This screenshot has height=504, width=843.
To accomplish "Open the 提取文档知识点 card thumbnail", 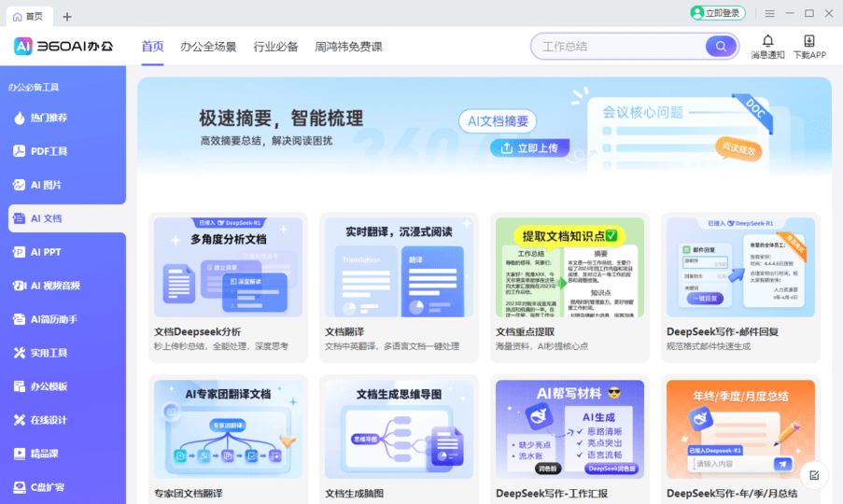I will 569,267.
